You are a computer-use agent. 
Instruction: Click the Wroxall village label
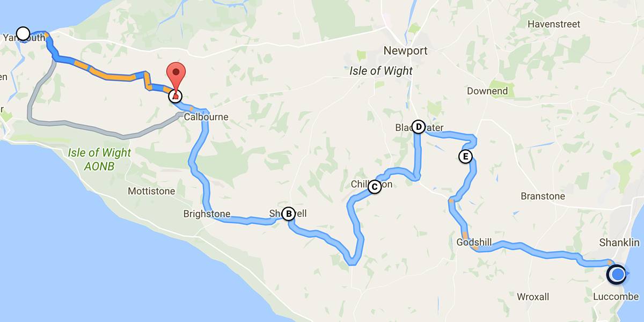(x=533, y=297)
